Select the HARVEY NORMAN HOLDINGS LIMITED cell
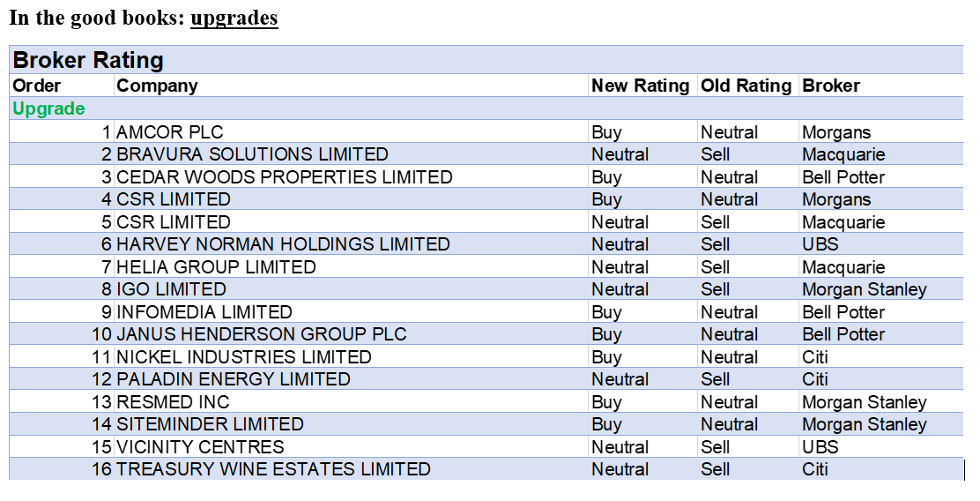Image resolution: width=980 pixels, height=501 pixels. 283,244
